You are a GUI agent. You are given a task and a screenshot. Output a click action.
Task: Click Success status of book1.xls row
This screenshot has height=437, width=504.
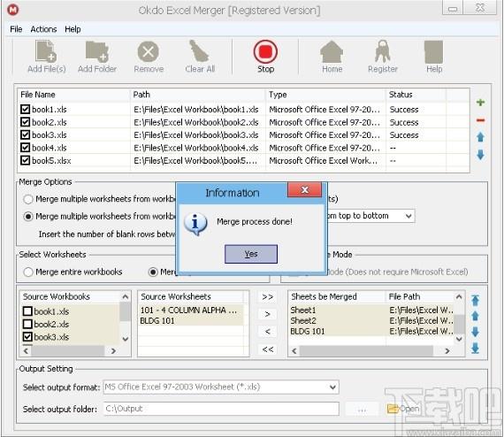tap(404, 110)
